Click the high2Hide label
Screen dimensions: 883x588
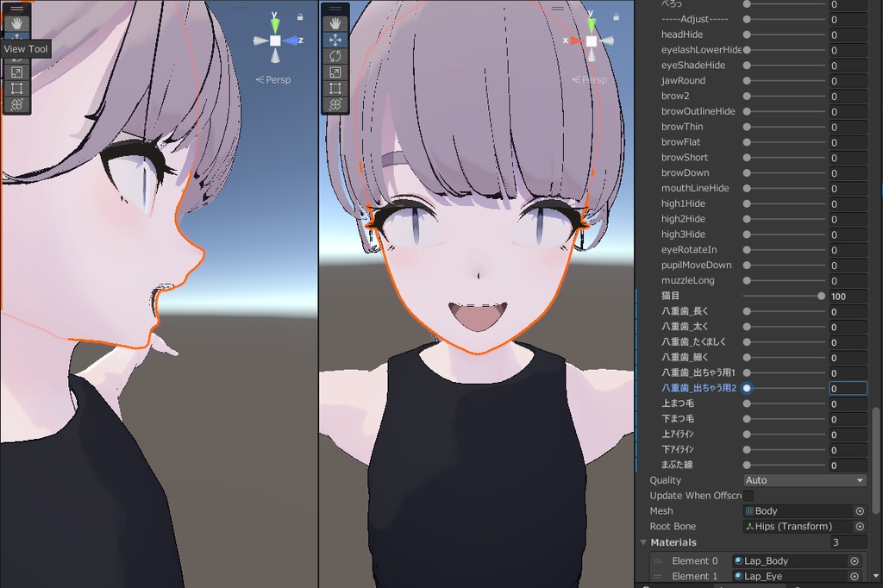click(683, 219)
